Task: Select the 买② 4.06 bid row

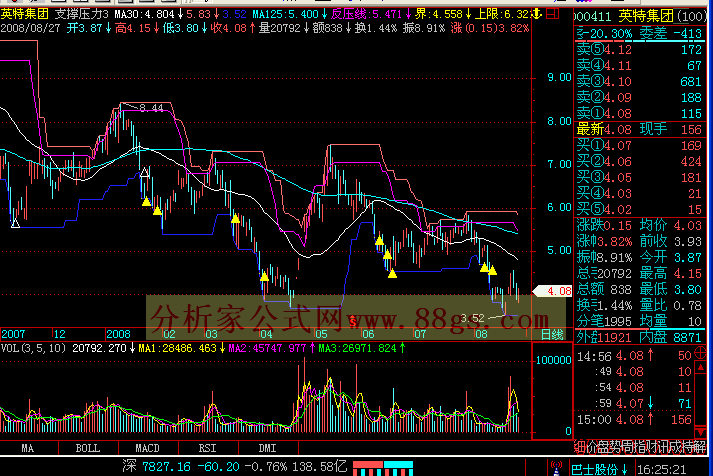Action: 640,161
